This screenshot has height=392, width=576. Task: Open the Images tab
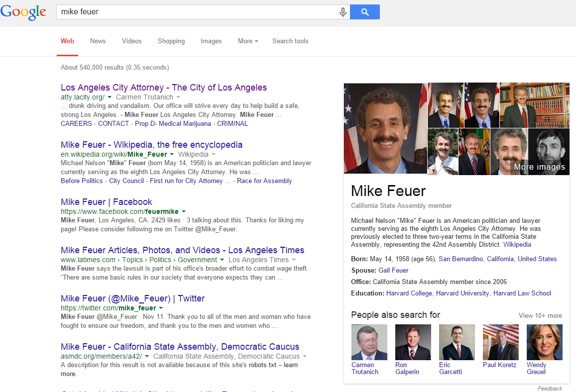[x=211, y=41]
